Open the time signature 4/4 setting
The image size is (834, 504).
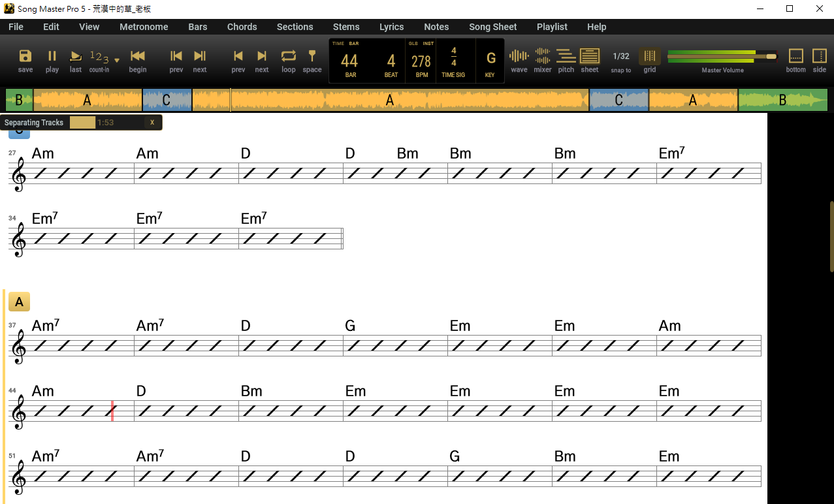454,57
